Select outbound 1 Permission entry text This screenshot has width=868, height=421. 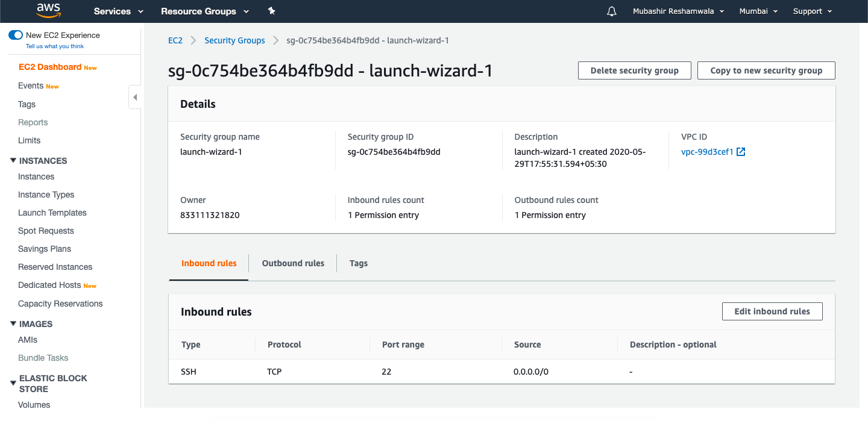550,215
